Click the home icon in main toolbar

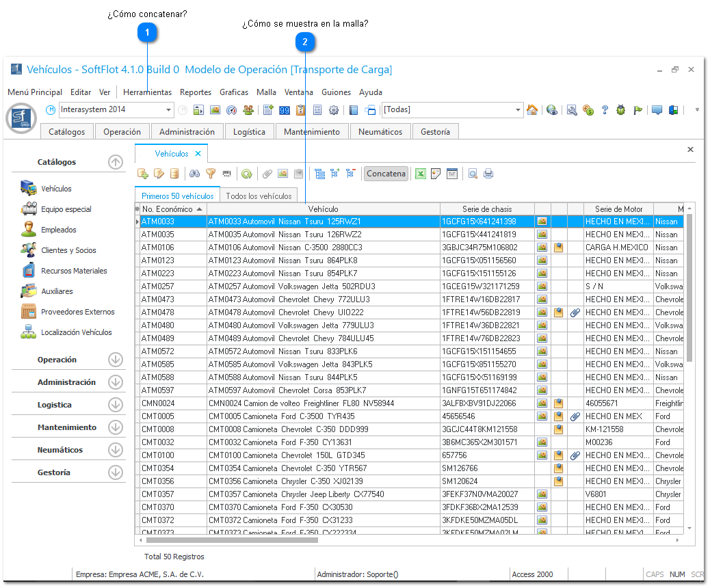532,110
